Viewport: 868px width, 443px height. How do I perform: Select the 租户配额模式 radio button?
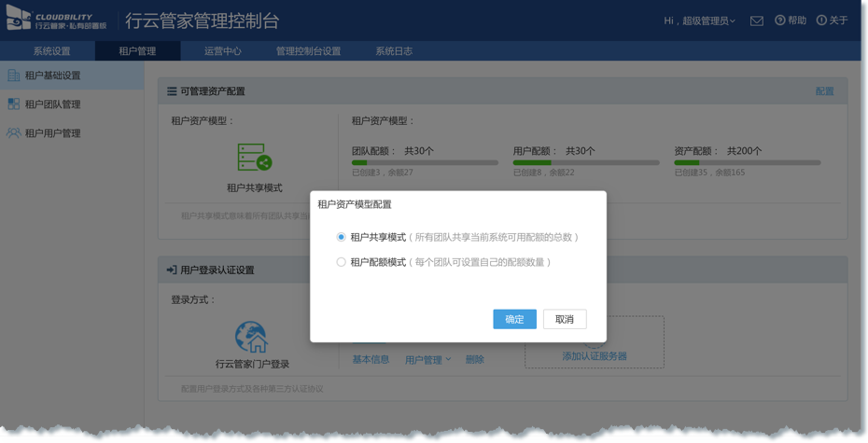(342, 263)
